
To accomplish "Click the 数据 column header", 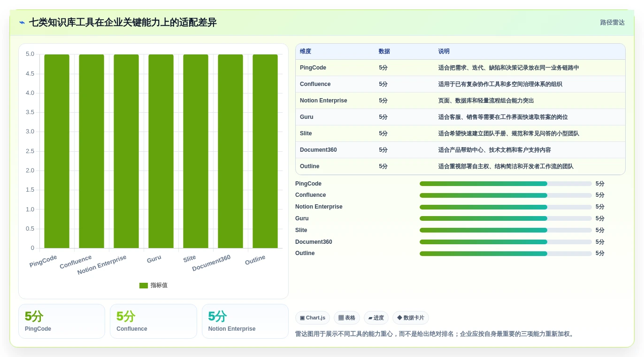I will (x=384, y=52).
